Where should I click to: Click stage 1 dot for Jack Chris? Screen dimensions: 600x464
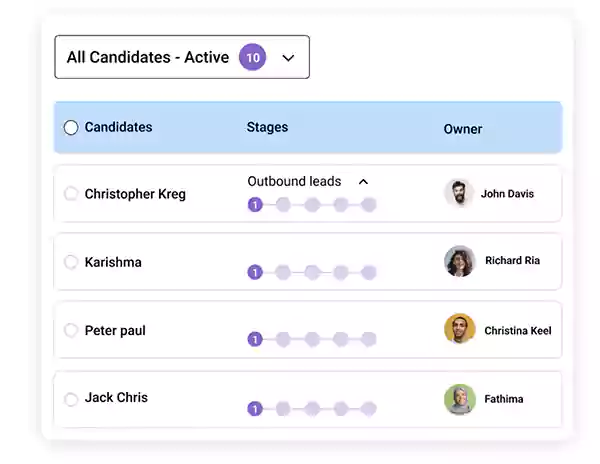(x=255, y=409)
